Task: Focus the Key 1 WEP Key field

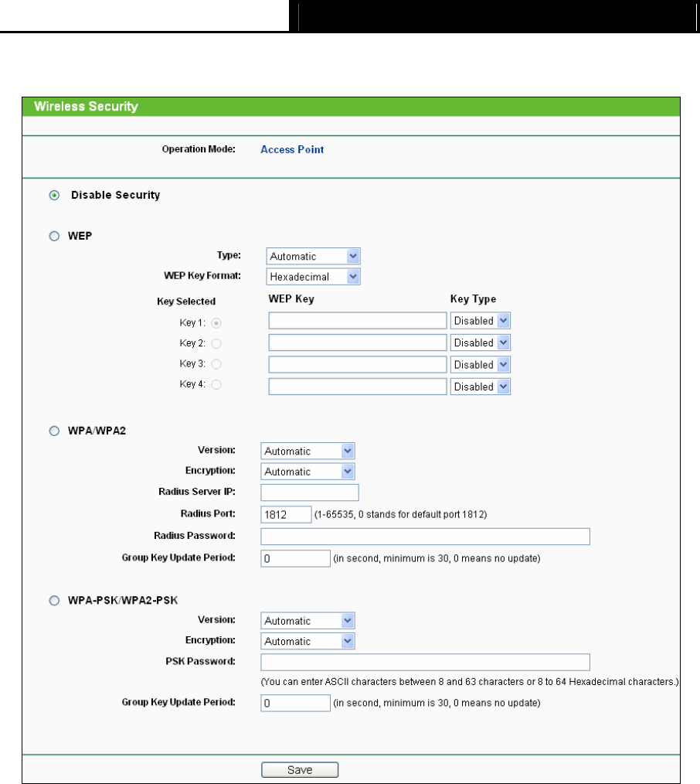Action: click(358, 321)
